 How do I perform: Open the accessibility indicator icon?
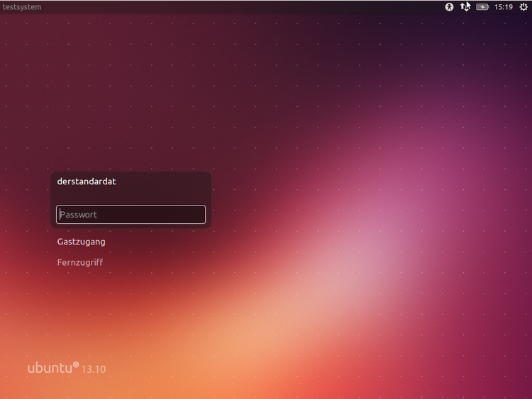(x=449, y=7)
